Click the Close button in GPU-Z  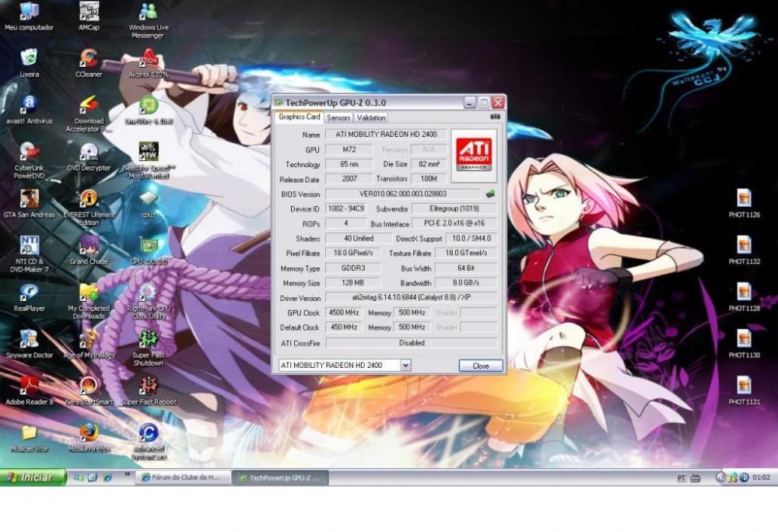point(480,366)
